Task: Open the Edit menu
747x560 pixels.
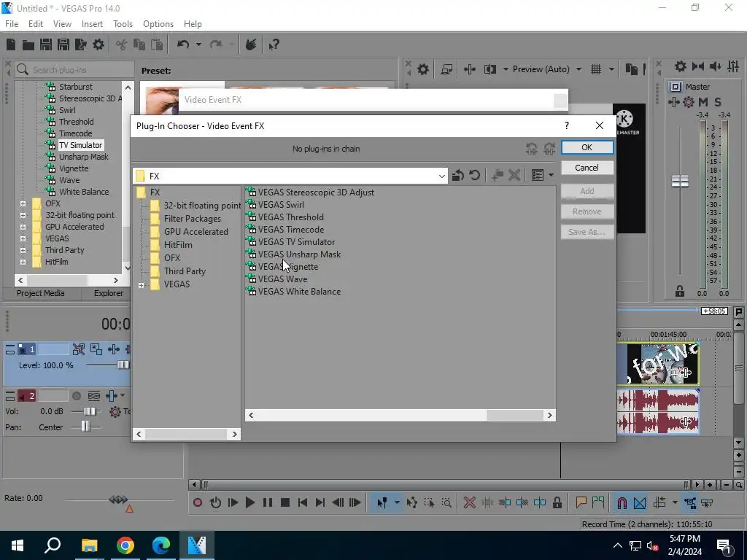Action: click(x=36, y=24)
